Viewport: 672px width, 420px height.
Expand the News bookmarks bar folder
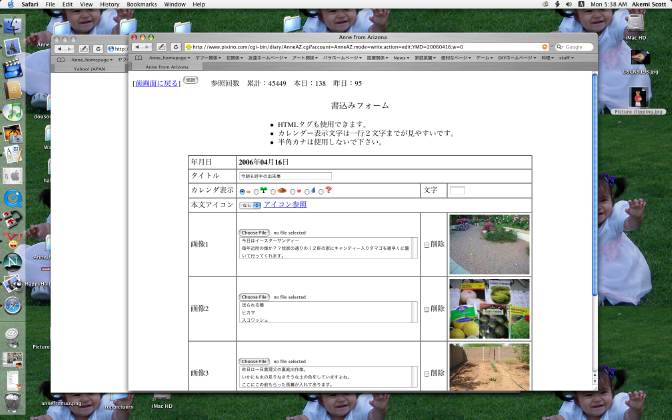coord(401,57)
